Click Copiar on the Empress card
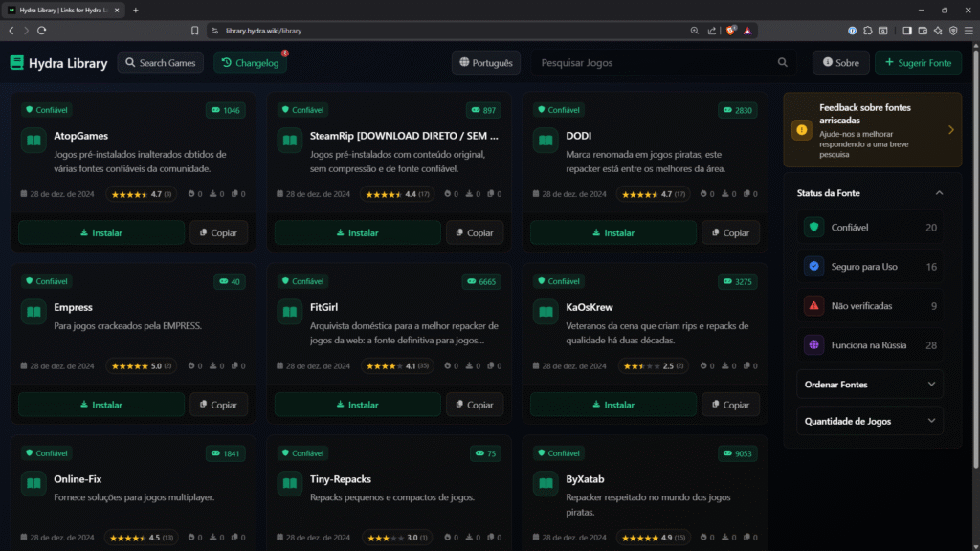980x551 pixels. (x=219, y=405)
